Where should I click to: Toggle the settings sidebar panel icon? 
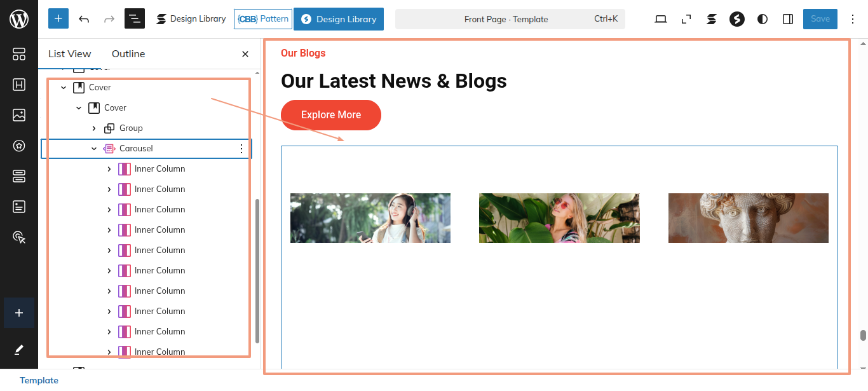(x=788, y=19)
